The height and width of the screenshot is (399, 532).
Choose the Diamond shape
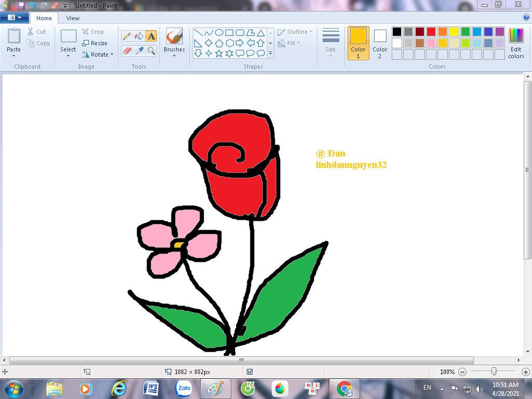209,43
